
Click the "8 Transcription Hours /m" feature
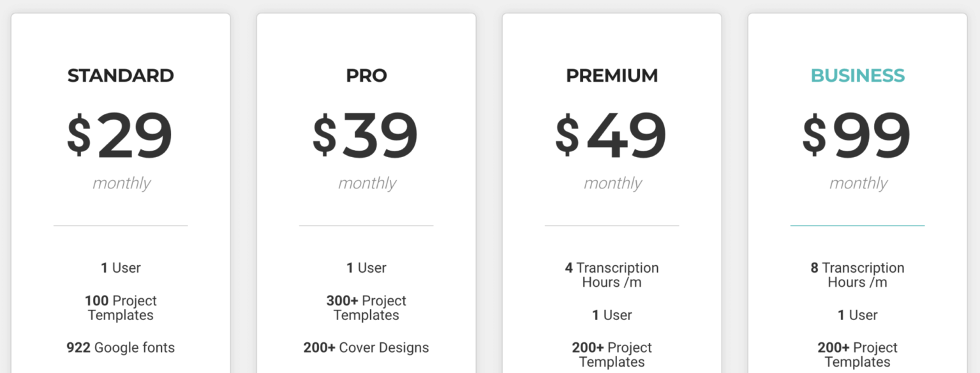(857, 275)
